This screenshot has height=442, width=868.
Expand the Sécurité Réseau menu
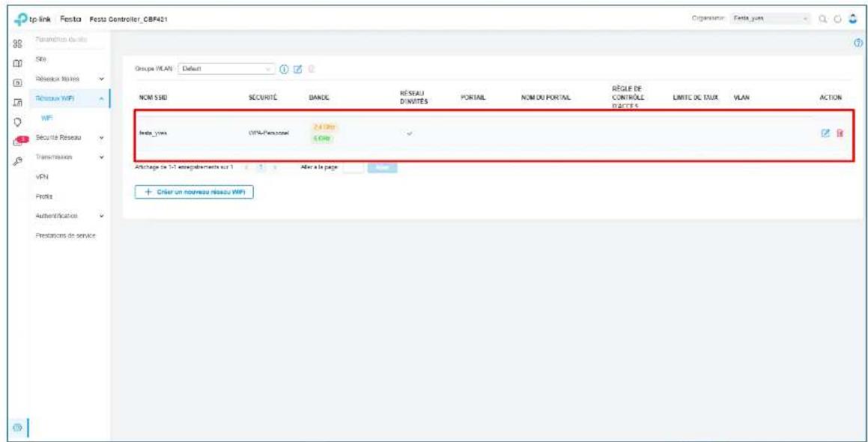[69, 138]
